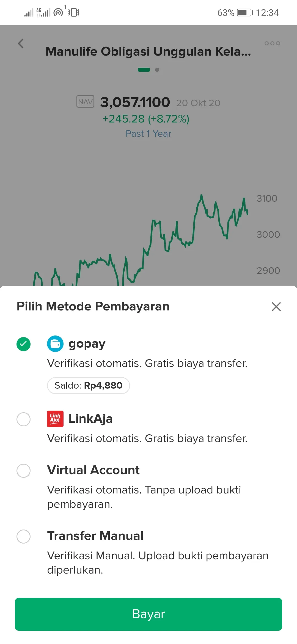Screen dimensions: 297x644
Task: Choose the Virtual Account radio option
Action: 24,471
